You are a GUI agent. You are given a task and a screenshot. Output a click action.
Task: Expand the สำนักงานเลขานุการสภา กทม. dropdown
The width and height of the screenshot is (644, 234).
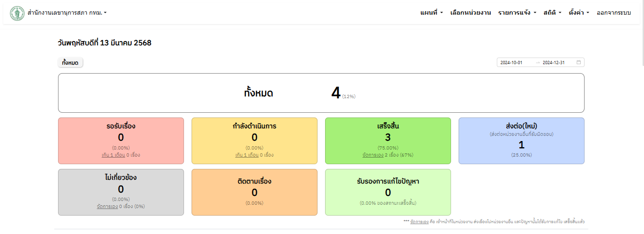(x=67, y=13)
